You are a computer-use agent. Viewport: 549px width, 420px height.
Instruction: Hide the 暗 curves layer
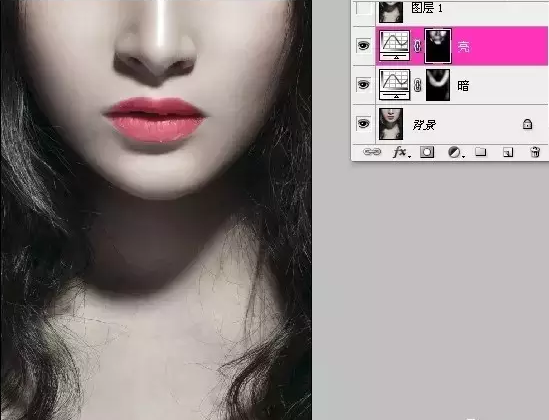pyautogui.click(x=364, y=85)
